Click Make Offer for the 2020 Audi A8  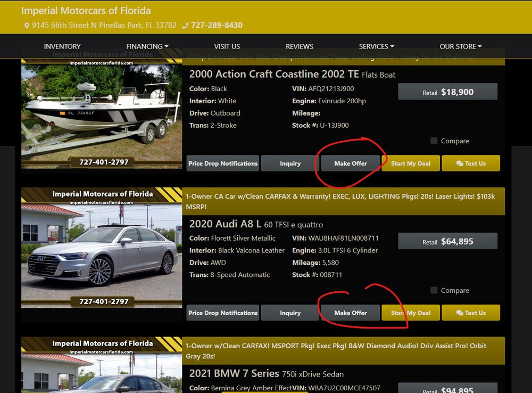click(x=350, y=313)
